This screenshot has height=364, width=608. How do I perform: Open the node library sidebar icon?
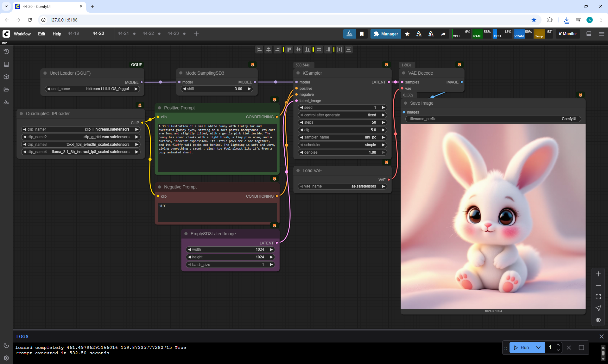6,64
